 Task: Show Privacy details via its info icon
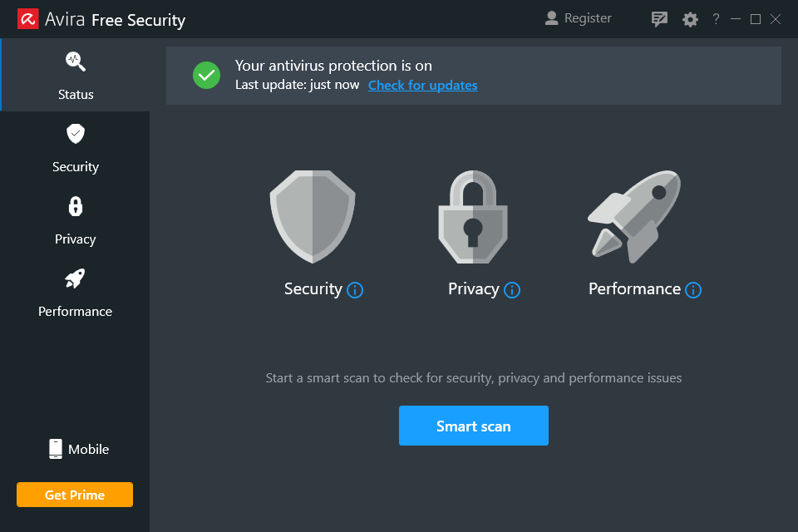pos(514,290)
